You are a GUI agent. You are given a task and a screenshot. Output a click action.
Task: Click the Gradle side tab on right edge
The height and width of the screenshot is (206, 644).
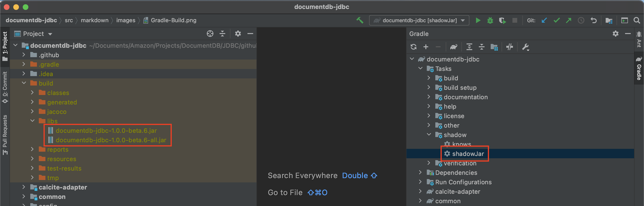pos(639,68)
